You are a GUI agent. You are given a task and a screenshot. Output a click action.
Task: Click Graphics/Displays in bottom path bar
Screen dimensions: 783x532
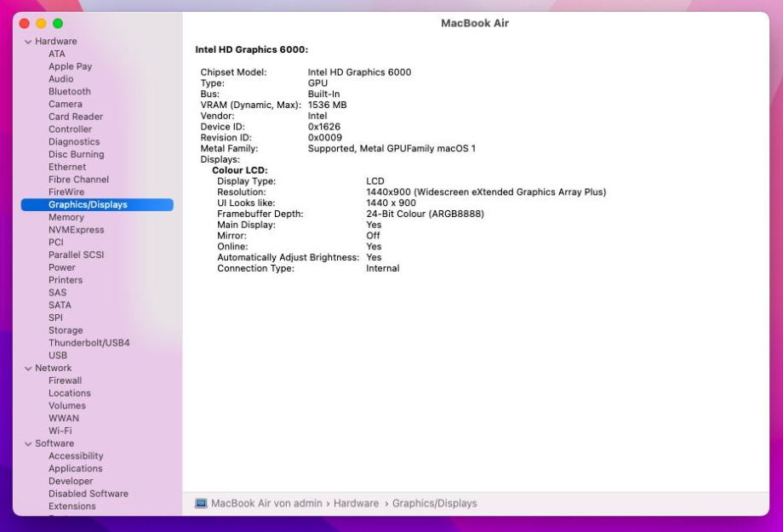(x=434, y=503)
